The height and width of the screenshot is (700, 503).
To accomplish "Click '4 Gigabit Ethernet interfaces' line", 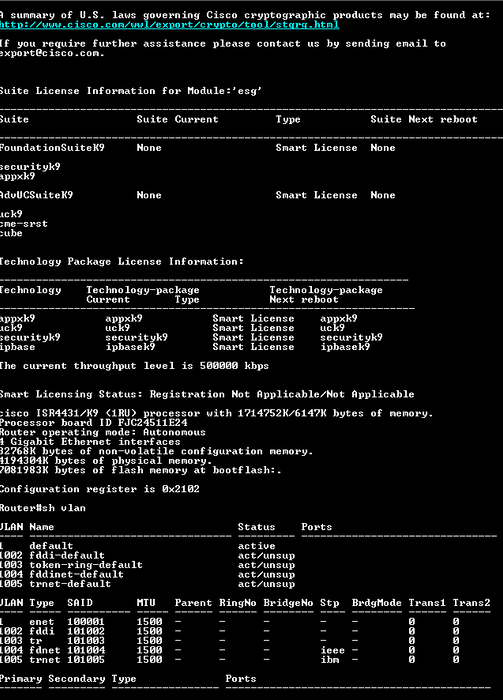I will click(x=90, y=442).
